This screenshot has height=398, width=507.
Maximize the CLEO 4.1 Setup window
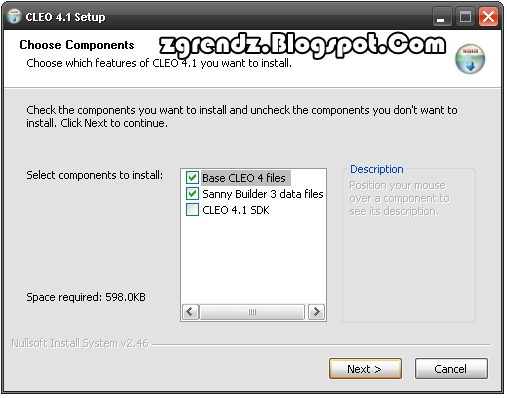[465, 17]
